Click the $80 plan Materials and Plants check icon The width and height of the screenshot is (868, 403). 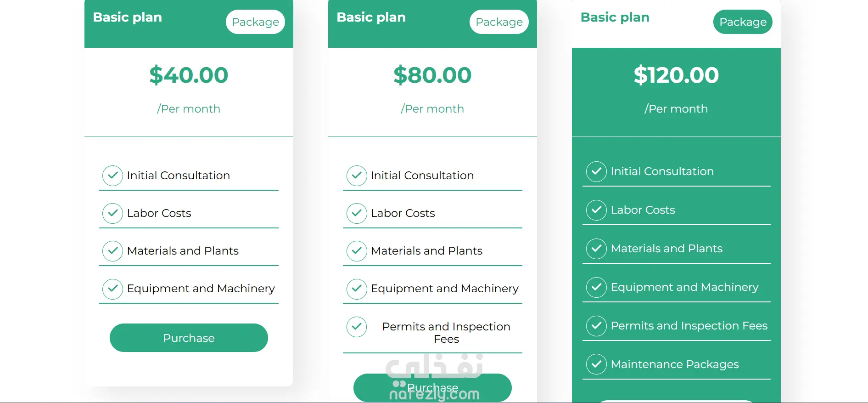coord(356,251)
